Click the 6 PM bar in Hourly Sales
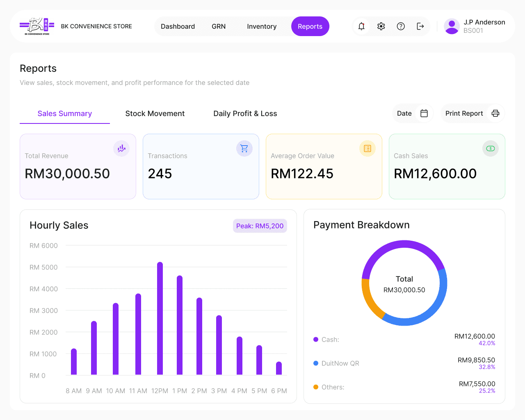Viewport: 525px width, 420px height. point(279,368)
